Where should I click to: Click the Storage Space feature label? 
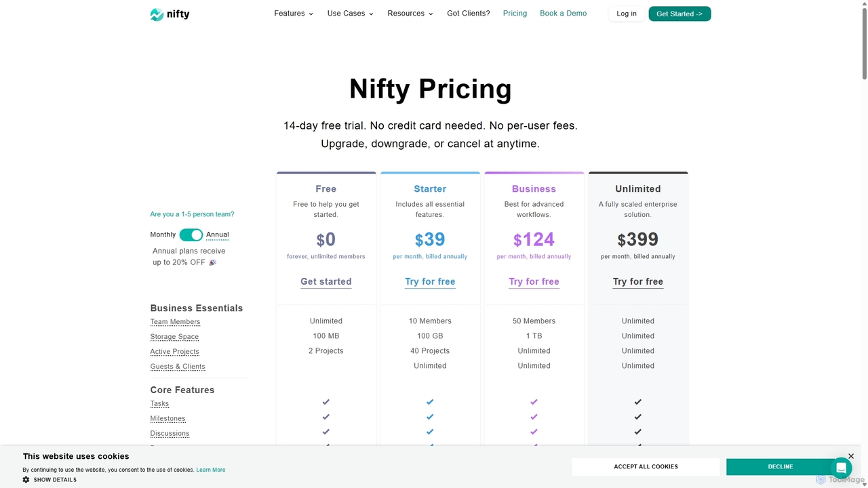click(174, 337)
